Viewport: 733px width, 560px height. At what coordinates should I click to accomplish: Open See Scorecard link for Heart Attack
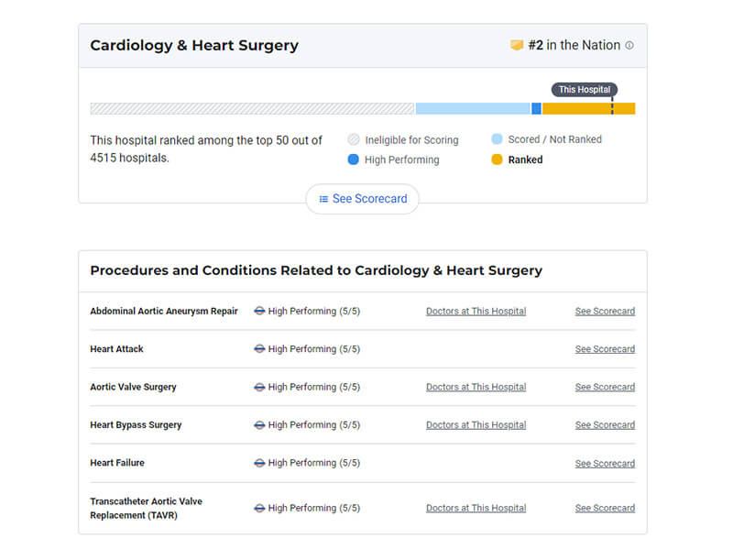tap(605, 349)
